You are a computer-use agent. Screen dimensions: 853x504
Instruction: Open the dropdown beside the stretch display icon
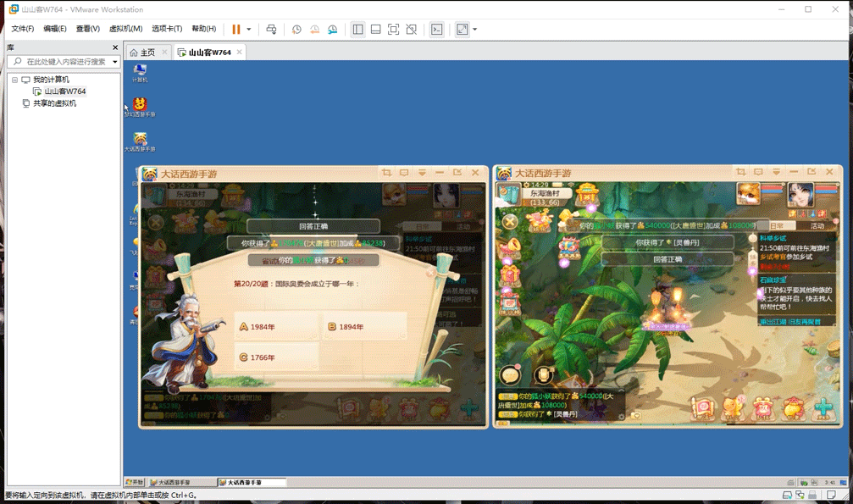pyautogui.click(x=474, y=30)
